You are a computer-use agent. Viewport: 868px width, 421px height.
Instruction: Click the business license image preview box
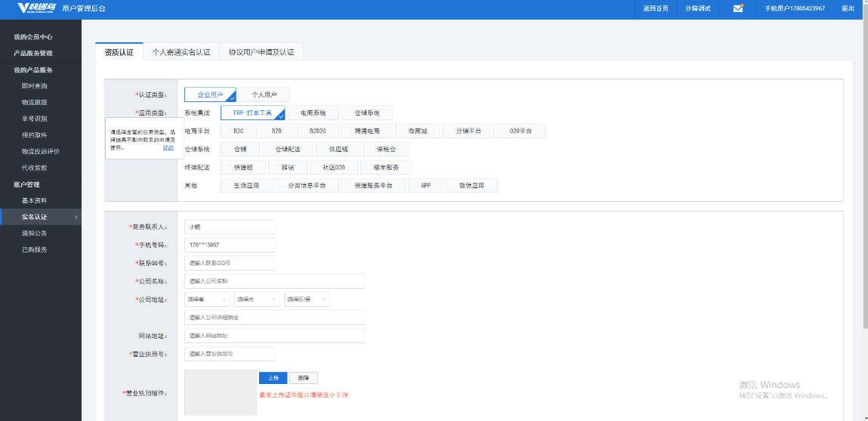[x=220, y=392]
